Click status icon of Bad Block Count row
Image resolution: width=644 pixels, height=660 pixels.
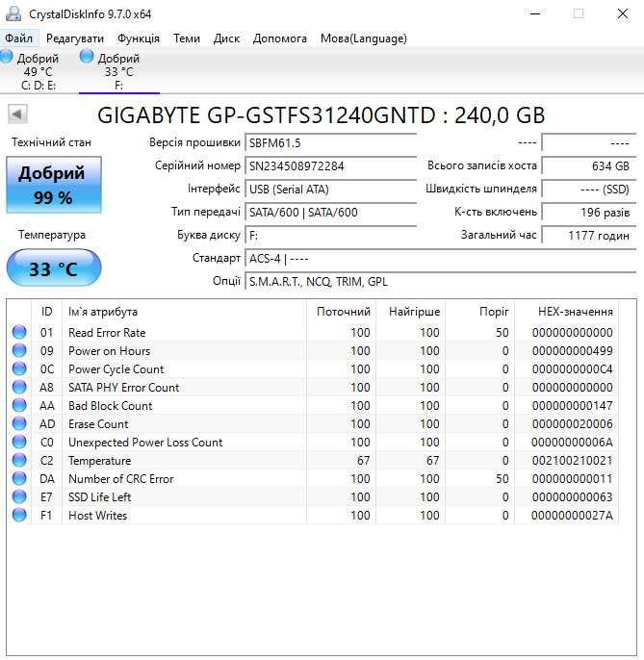(19, 405)
